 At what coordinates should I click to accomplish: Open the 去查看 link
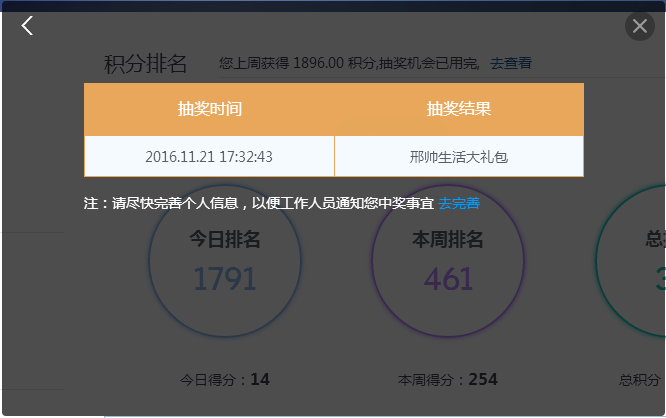[x=511, y=63]
